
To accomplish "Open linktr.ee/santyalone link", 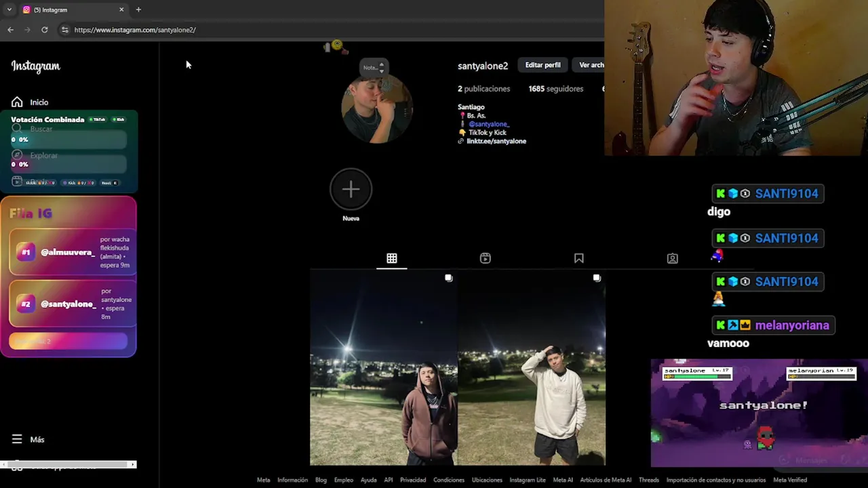I will click(x=496, y=141).
